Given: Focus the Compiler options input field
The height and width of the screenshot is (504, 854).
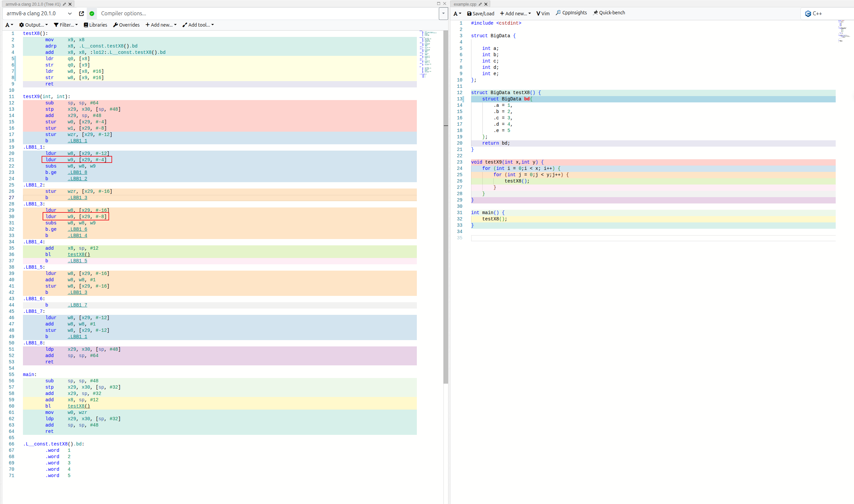Looking at the screenshot, I should tap(265, 14).
